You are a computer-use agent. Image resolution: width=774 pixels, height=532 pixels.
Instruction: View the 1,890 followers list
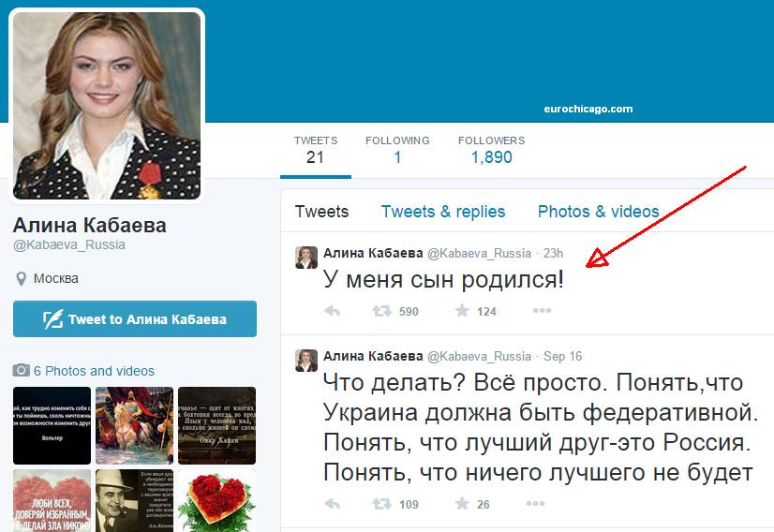click(491, 150)
